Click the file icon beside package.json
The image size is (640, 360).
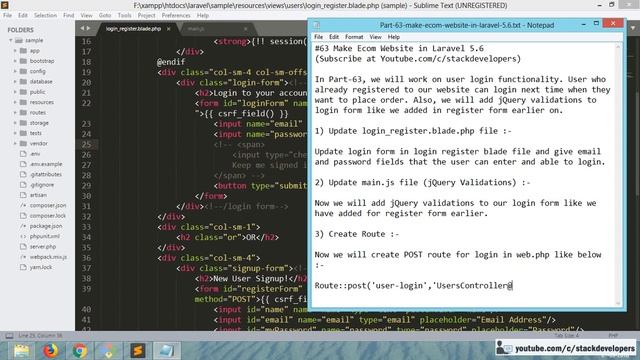(23, 226)
